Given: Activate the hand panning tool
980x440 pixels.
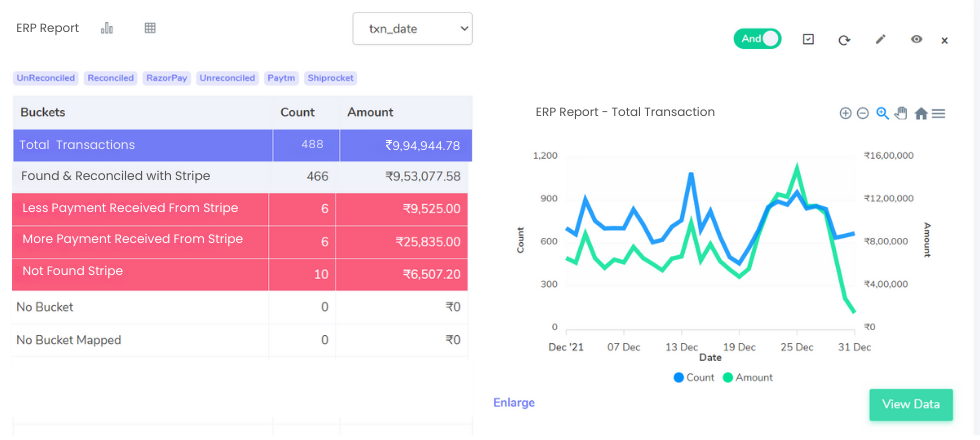Looking at the screenshot, I should [x=900, y=114].
